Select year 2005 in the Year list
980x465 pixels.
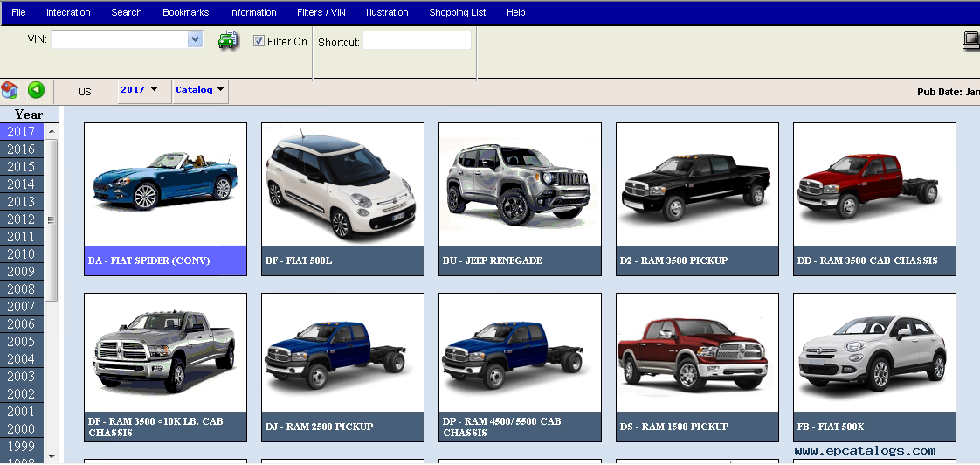(22, 342)
